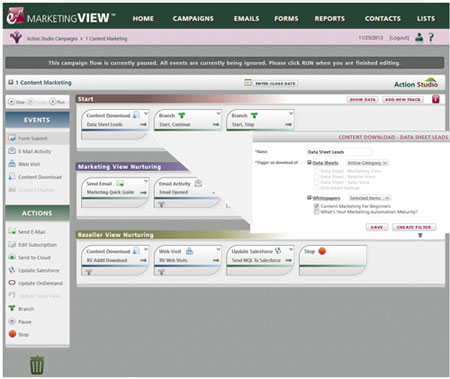Open Selected Items dropdown for Whitepapers

pyautogui.click(x=369, y=198)
